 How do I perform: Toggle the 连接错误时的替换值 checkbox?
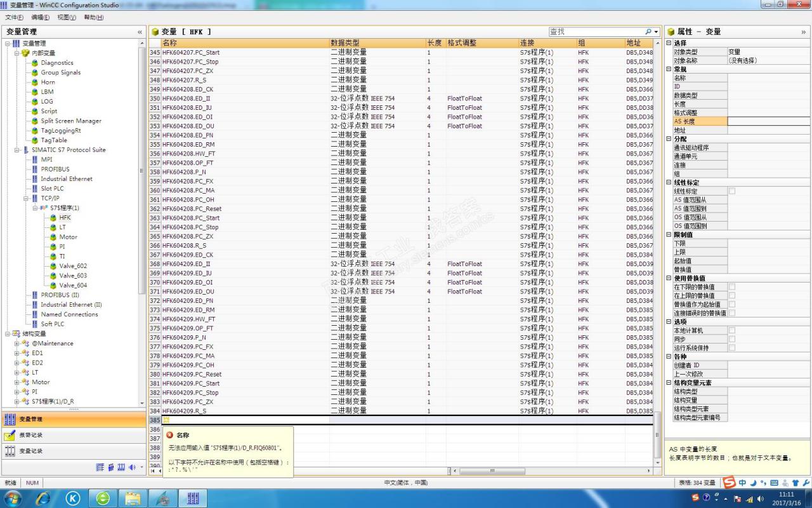pyautogui.click(x=732, y=313)
